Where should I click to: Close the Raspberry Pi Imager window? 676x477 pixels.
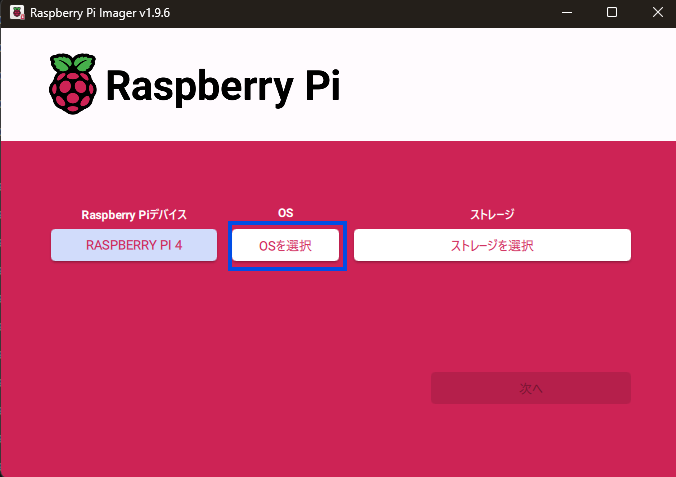[656, 13]
